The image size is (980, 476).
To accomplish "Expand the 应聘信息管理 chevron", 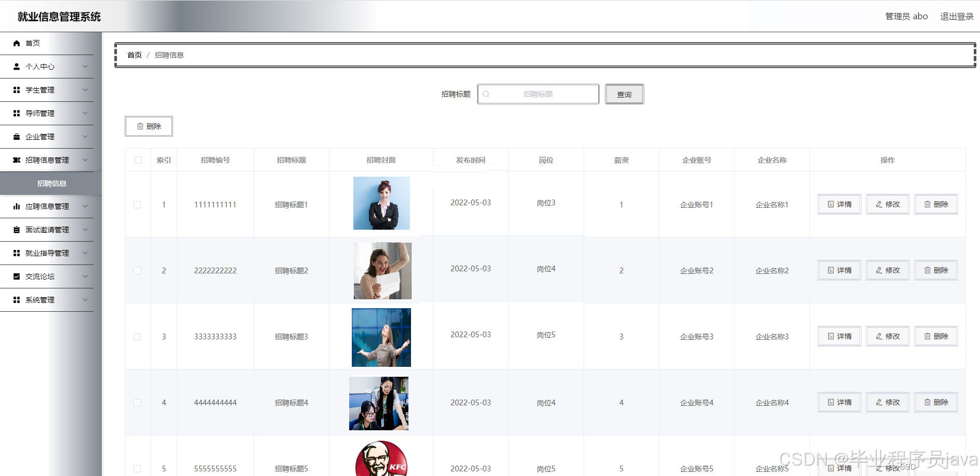I will pos(85,206).
